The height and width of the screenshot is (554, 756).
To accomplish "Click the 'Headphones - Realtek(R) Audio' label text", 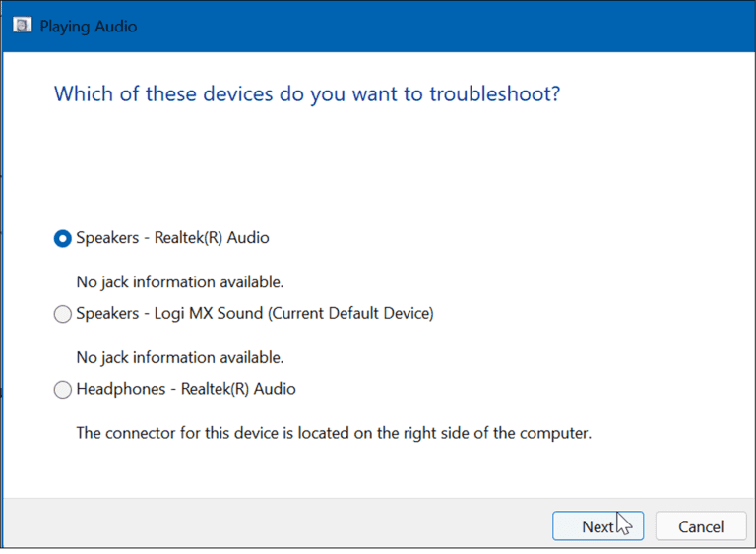I will pos(186,389).
